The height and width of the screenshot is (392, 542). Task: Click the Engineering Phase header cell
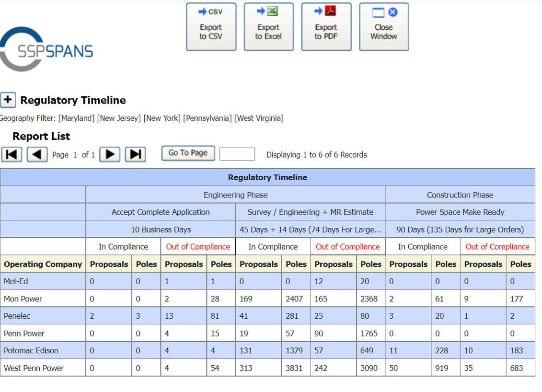coord(235,195)
